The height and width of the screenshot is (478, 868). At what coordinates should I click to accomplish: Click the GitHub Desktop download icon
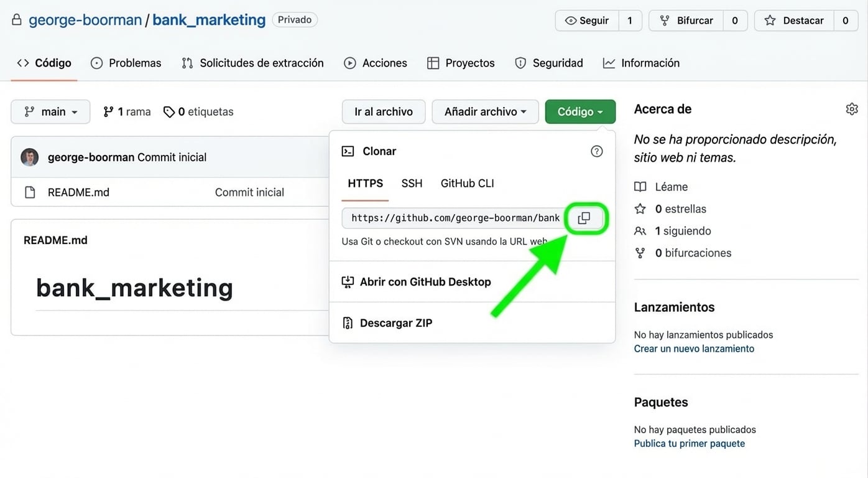(x=348, y=282)
